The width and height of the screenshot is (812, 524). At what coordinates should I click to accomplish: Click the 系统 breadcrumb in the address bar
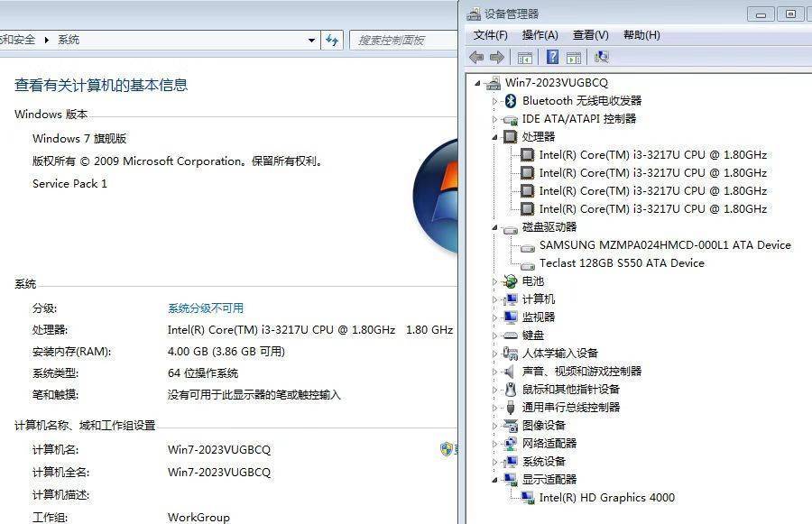[69, 40]
